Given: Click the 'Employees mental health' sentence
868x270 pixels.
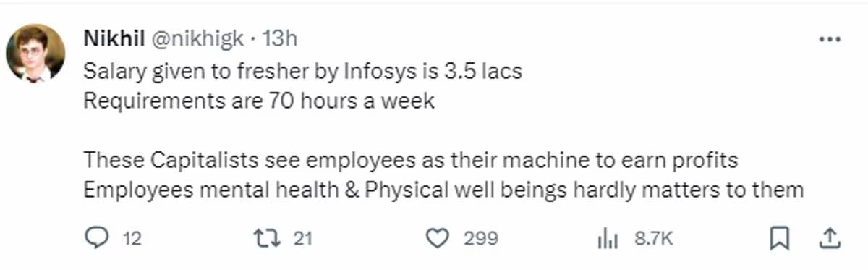Looking at the screenshot, I should (444, 190).
